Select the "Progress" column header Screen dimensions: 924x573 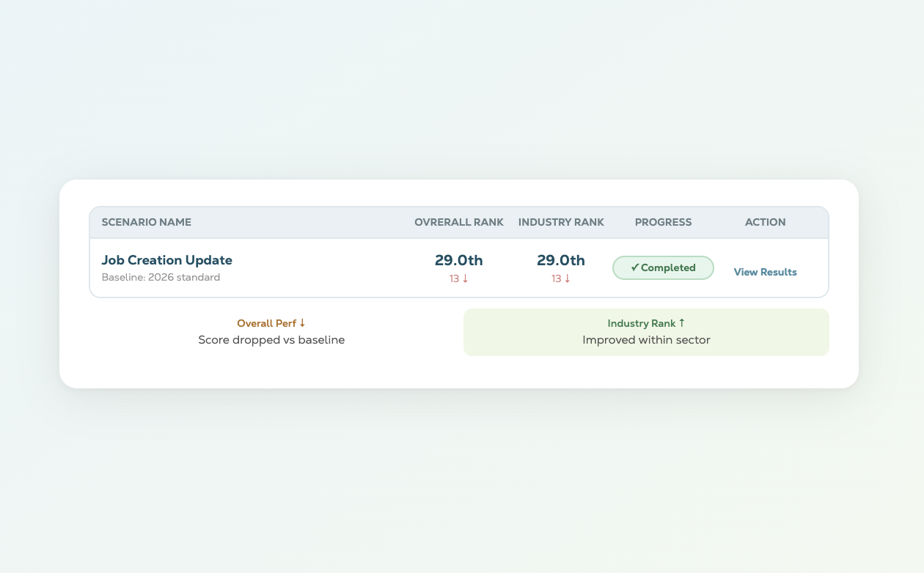[663, 222]
